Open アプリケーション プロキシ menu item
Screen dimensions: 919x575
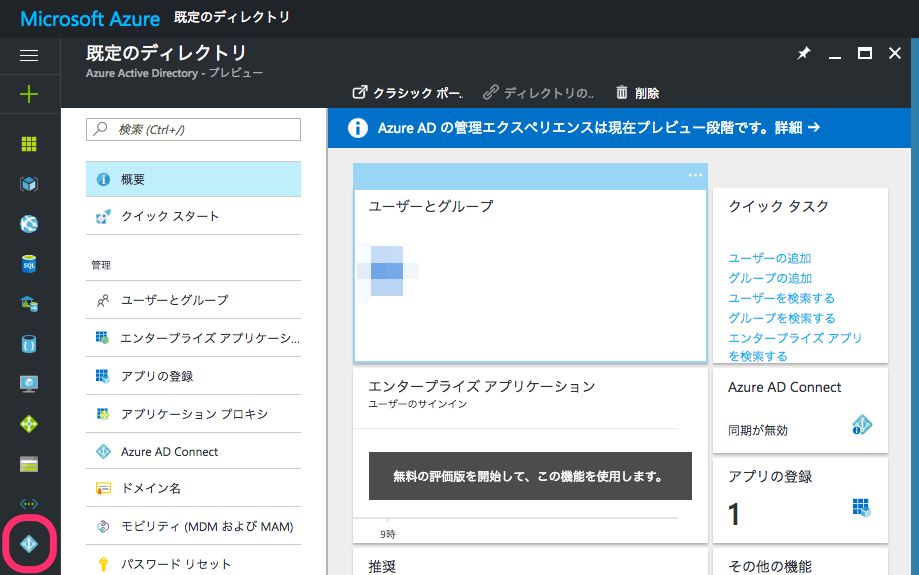click(193, 414)
